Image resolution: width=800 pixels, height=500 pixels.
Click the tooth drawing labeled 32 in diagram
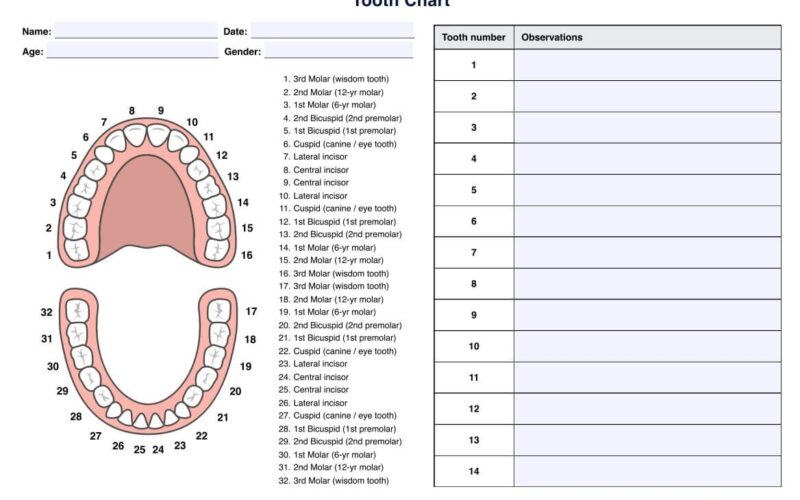click(76, 311)
